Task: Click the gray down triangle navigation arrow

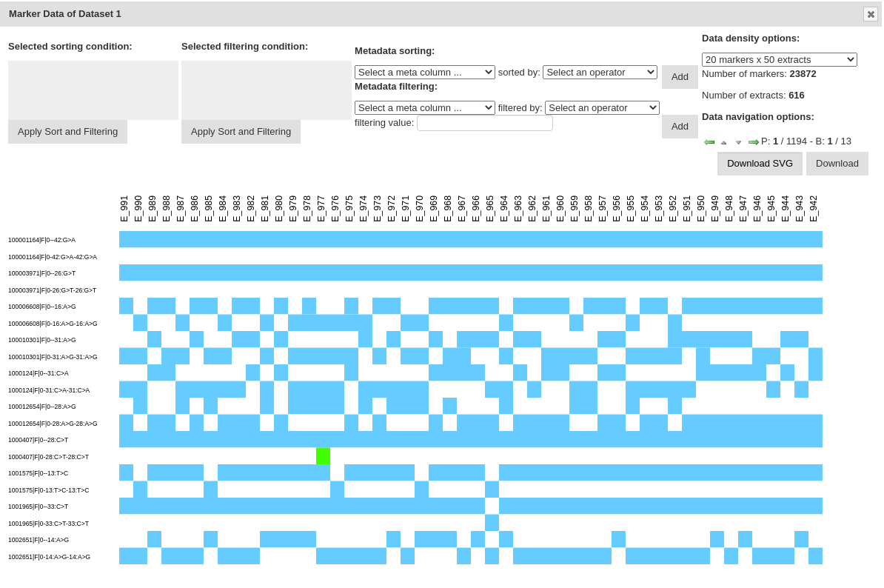Action: click(738, 142)
